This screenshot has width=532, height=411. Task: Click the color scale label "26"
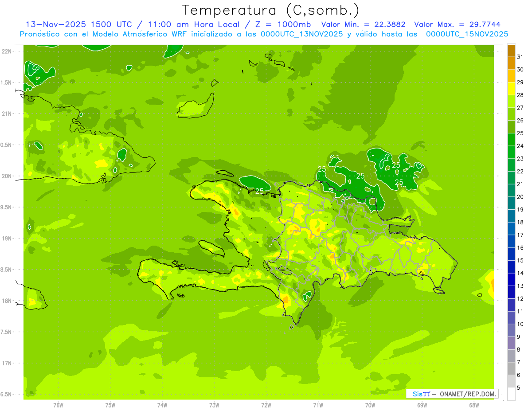click(x=520, y=120)
